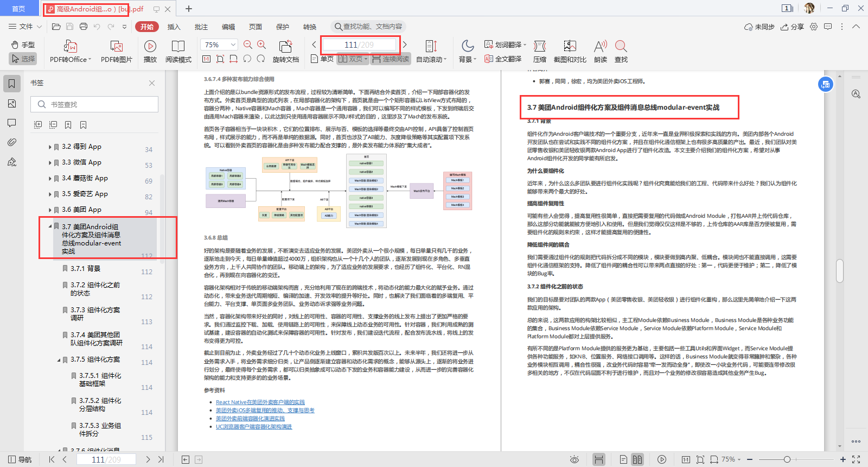The width and height of the screenshot is (868, 467).
Task: Jump to last page in status bar
Action: (161, 459)
